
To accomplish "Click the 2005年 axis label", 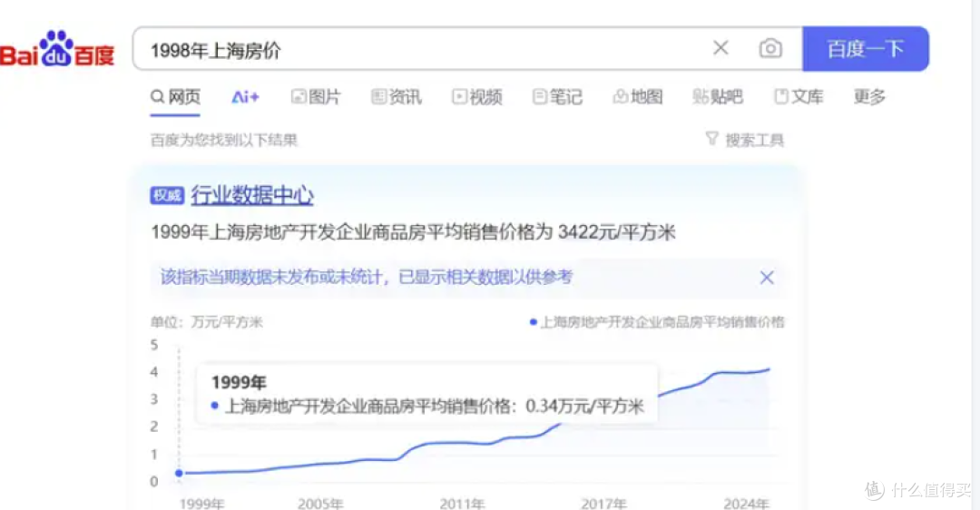I will [320, 503].
